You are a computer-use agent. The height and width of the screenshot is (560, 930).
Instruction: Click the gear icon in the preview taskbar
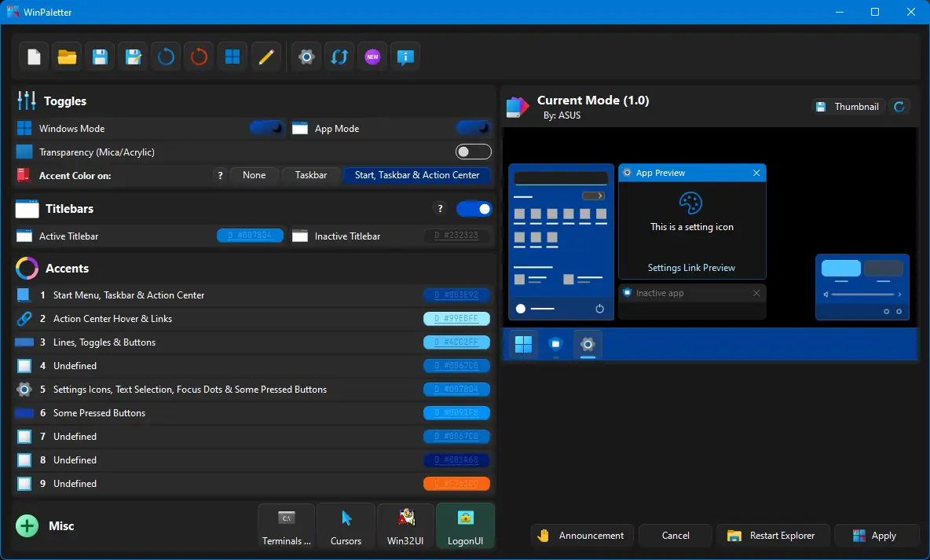(x=588, y=344)
